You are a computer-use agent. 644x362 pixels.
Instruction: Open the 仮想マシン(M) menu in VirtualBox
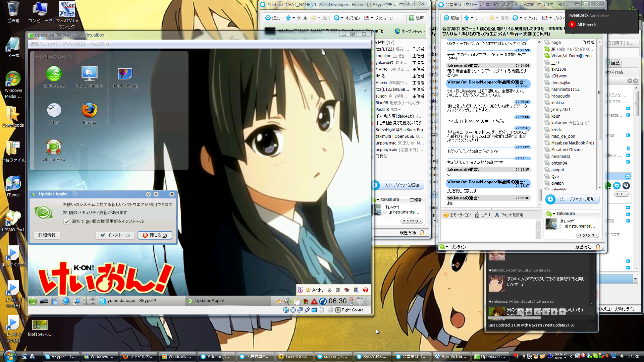click(x=44, y=44)
